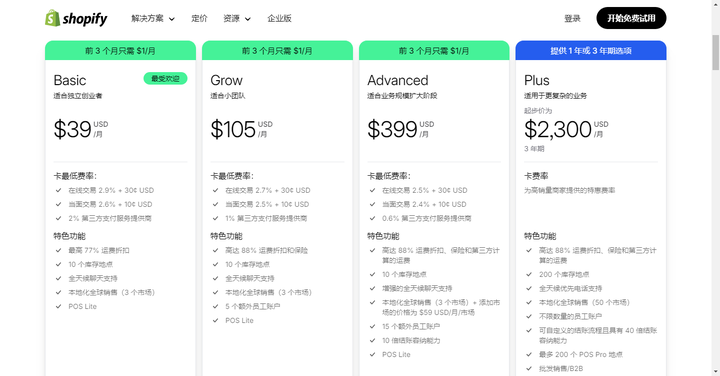Click 当面交易 2.5% + 10¢ USD row
The image size is (720, 376).
[267, 204]
